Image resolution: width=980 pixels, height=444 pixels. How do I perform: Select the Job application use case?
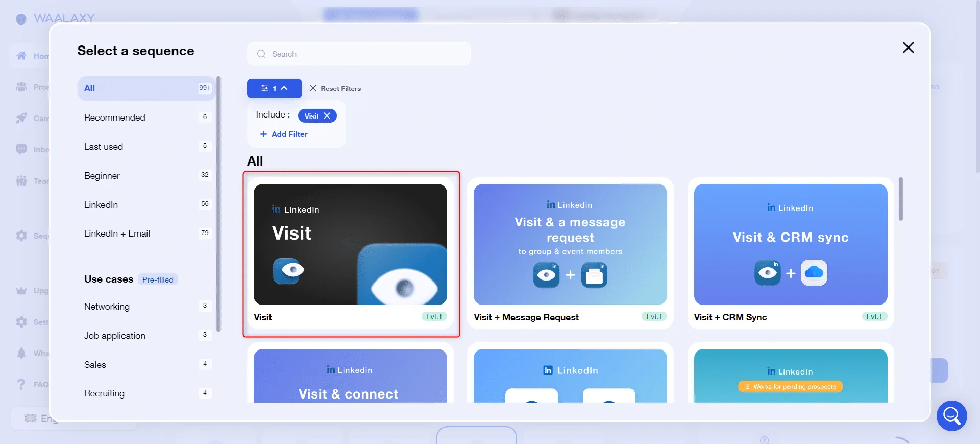(146, 336)
